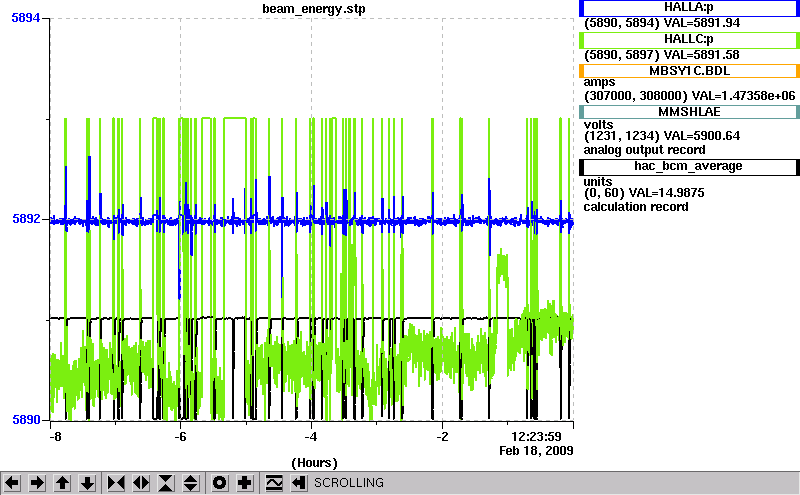The image size is (800, 495).
Task: Click the arrow-to-bar scroll mode icon
Action: [299, 483]
